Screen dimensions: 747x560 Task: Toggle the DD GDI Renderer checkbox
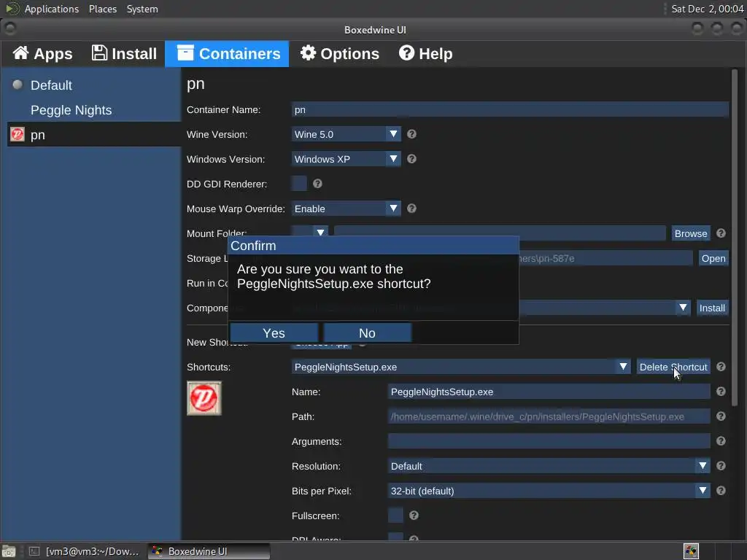tap(299, 184)
